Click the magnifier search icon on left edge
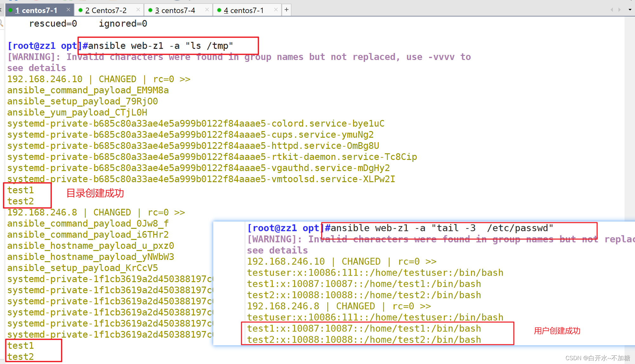This screenshot has height=364, width=635. point(1,23)
